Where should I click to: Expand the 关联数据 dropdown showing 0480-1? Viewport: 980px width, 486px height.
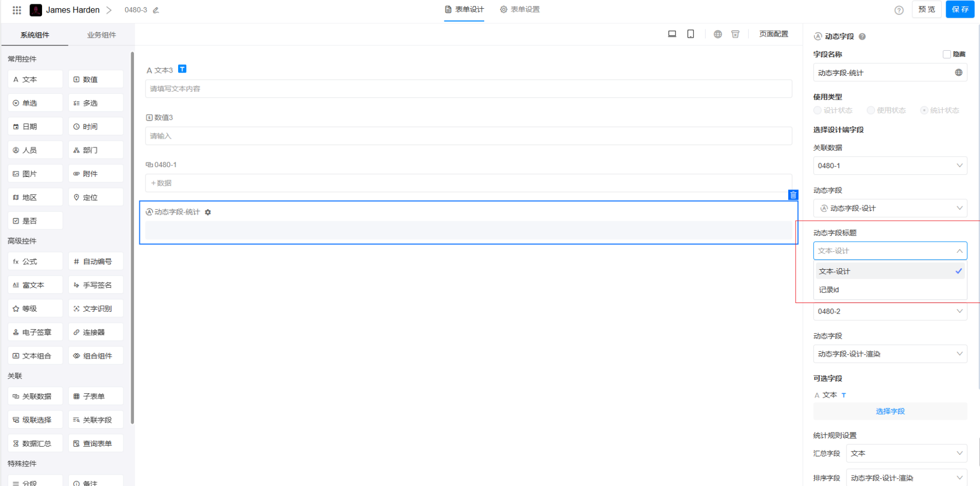pos(890,165)
